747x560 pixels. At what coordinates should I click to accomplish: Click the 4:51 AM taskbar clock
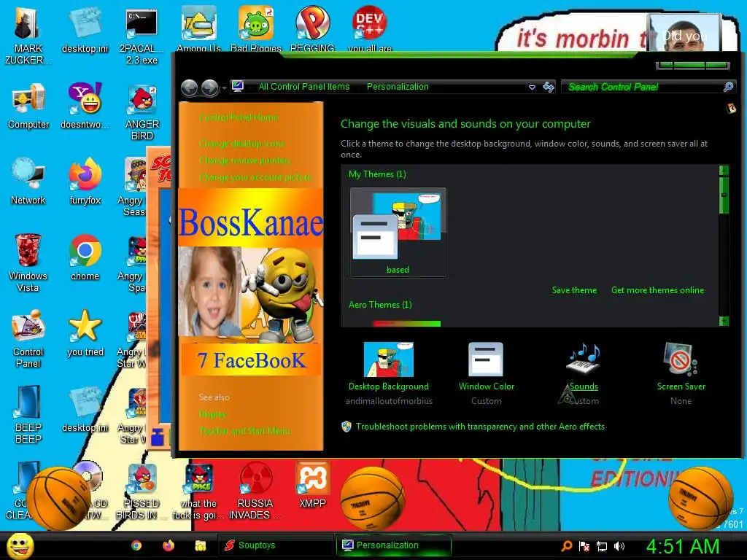tap(682, 547)
